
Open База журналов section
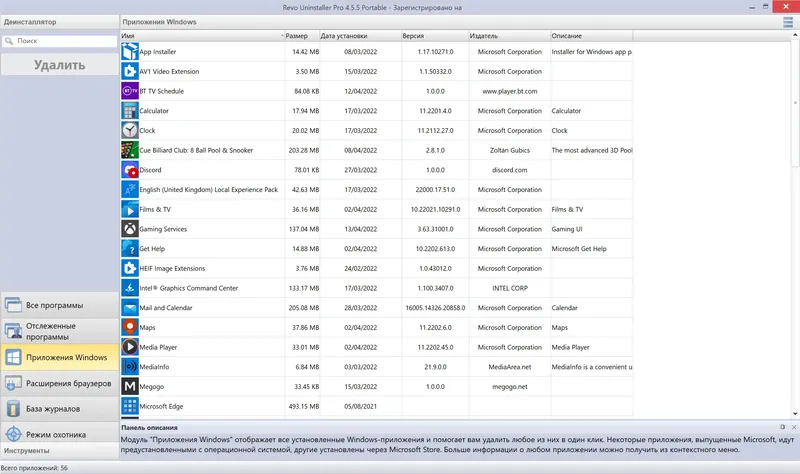pyautogui.click(x=60, y=409)
